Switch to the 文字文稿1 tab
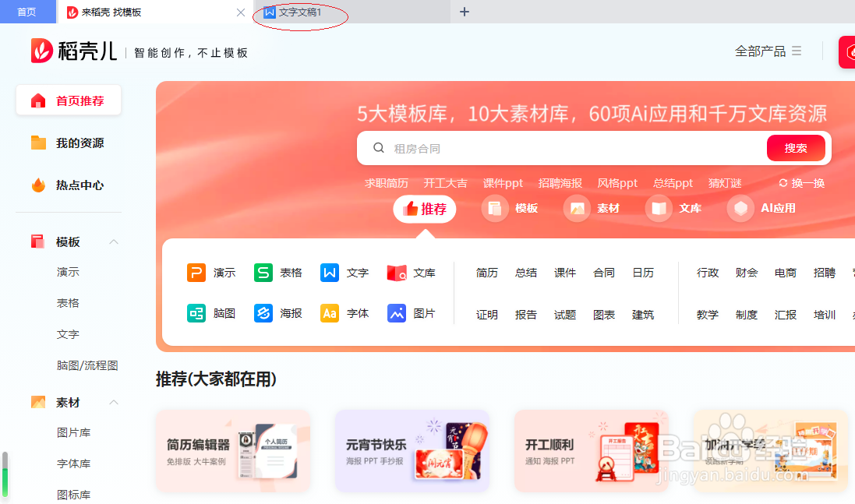The height and width of the screenshot is (504, 855). click(300, 12)
